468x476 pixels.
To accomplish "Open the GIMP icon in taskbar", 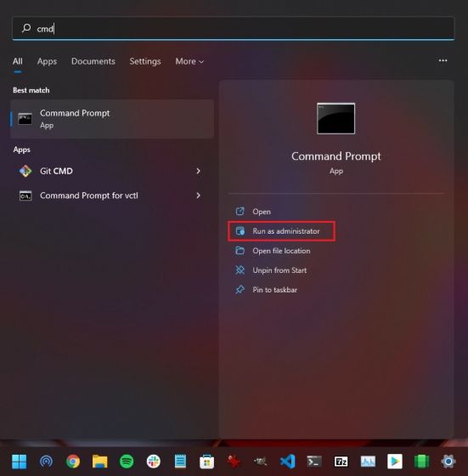I will [260, 462].
